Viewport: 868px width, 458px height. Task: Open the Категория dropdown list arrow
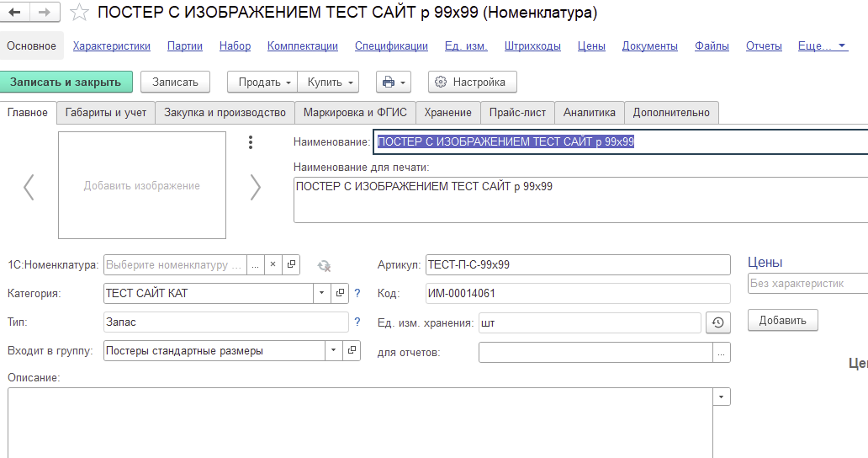point(322,294)
